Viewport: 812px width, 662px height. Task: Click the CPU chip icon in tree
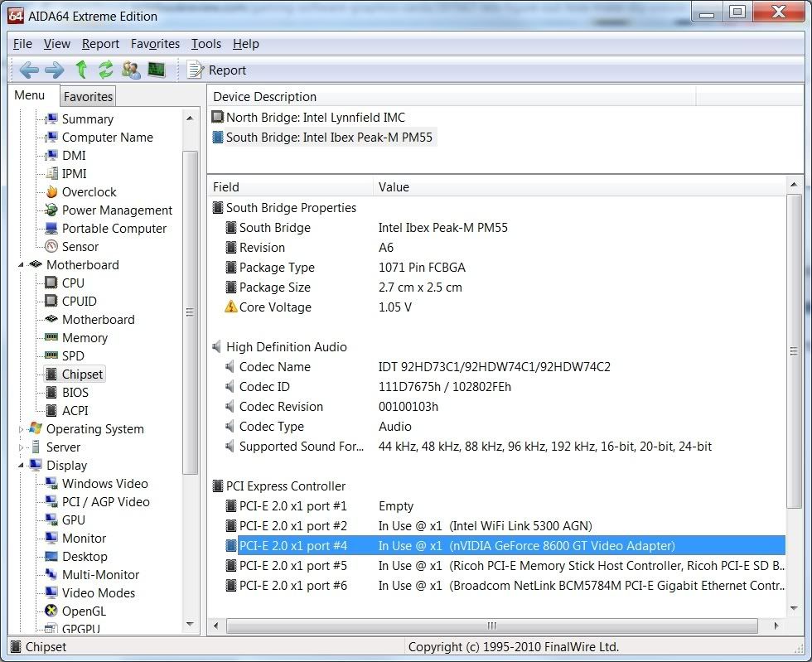click(51, 283)
